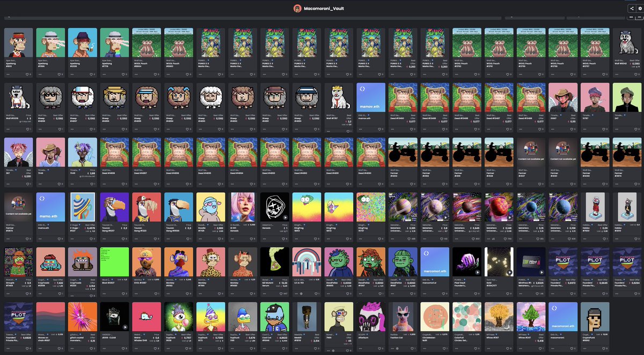Viewport: 644px width, 355px height.
Task: Open the glitch crystal monsters artwork
Action: click(83, 316)
